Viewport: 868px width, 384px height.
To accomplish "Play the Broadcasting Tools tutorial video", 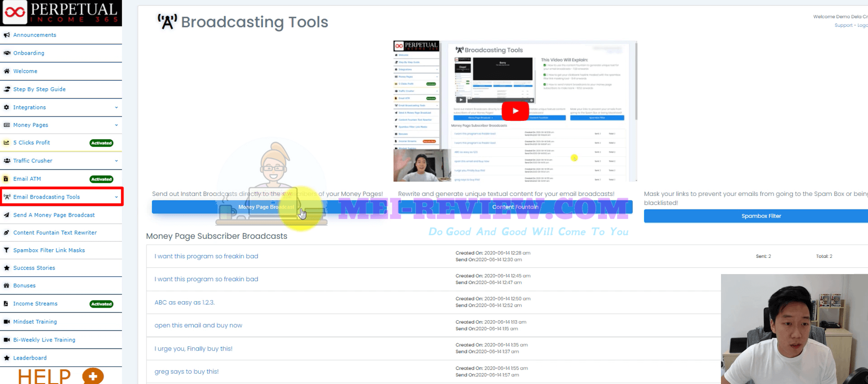I will (515, 111).
